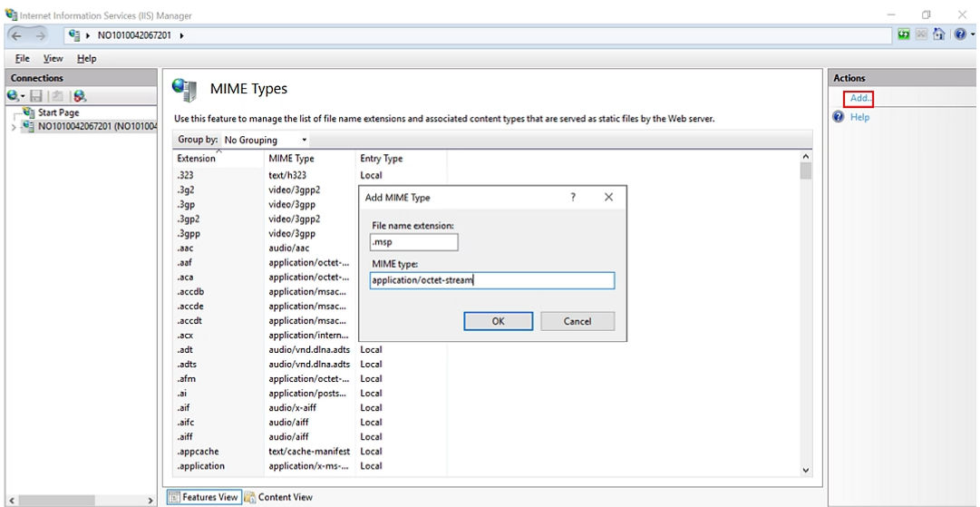This screenshot has width=980, height=507.
Task: Select the .application extension row
Action: point(310,466)
